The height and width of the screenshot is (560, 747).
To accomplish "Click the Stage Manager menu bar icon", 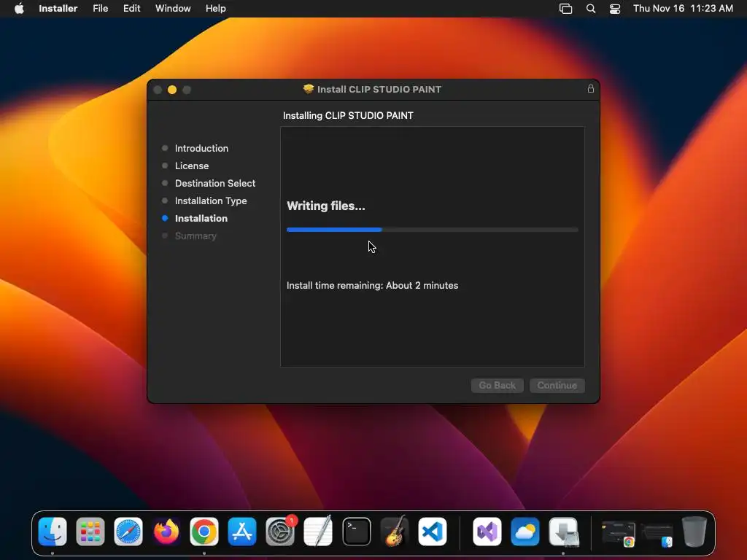I will tap(565, 8).
